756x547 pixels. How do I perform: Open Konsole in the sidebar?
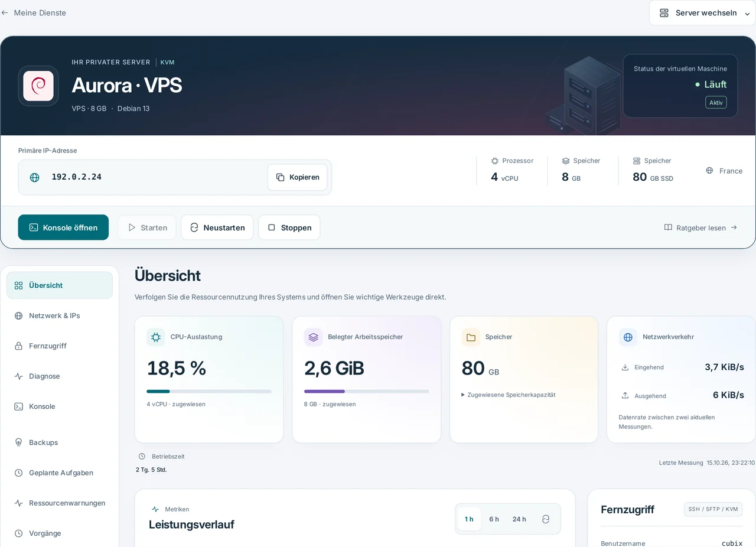point(60,406)
